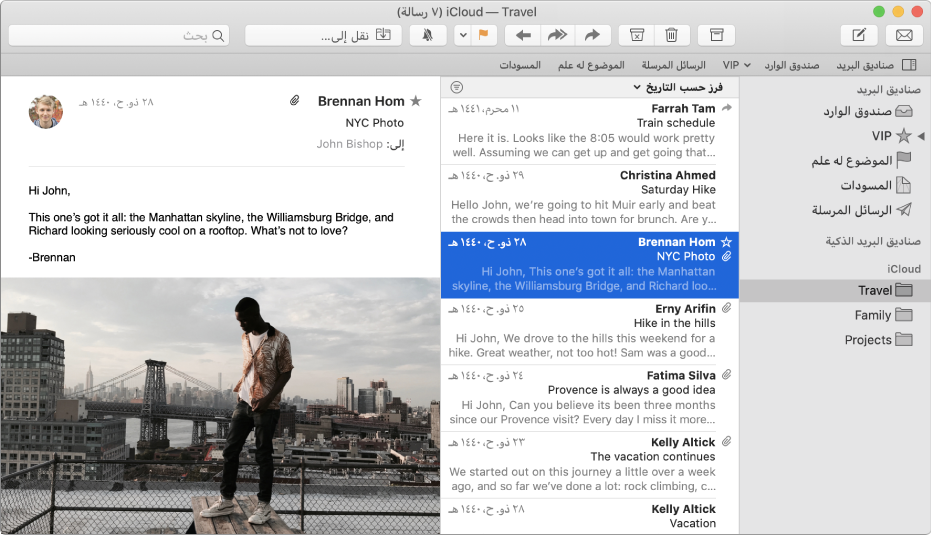Toggle the VIP star beside Brennan Hom in the message header
The width and height of the screenshot is (931, 535).
pyautogui.click(x=416, y=101)
